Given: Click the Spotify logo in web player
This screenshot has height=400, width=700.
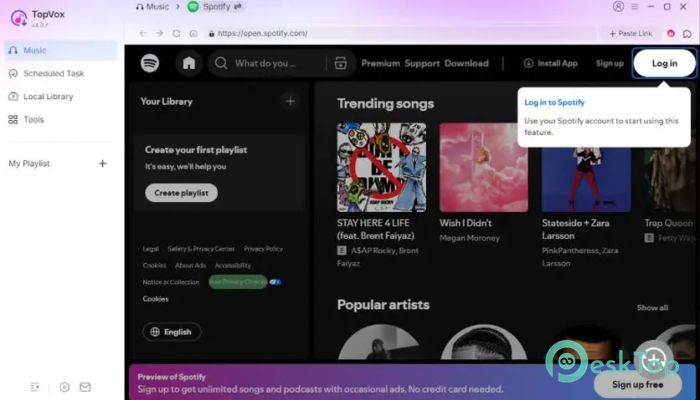Looking at the screenshot, I should point(150,63).
